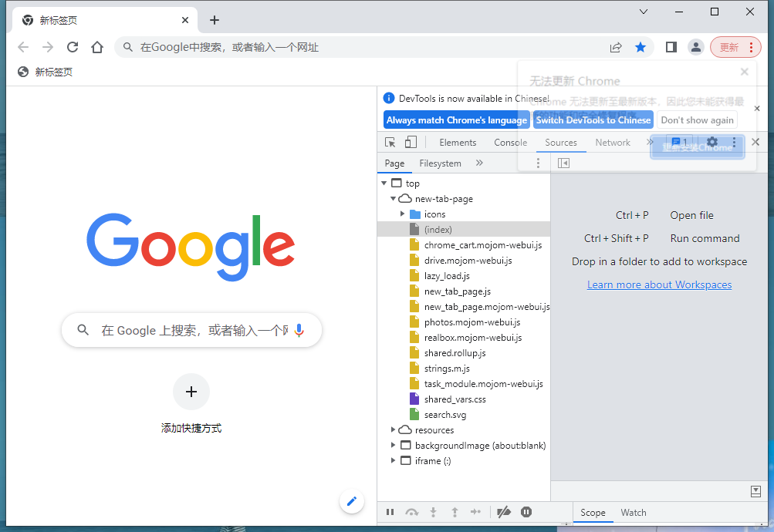Select the Page pane tab
Viewport: 774px width, 532px height.
[394, 163]
